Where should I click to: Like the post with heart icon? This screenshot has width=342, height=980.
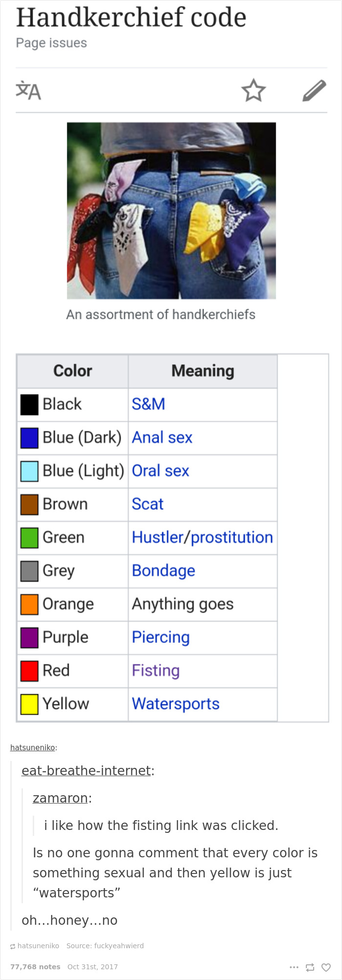click(326, 967)
